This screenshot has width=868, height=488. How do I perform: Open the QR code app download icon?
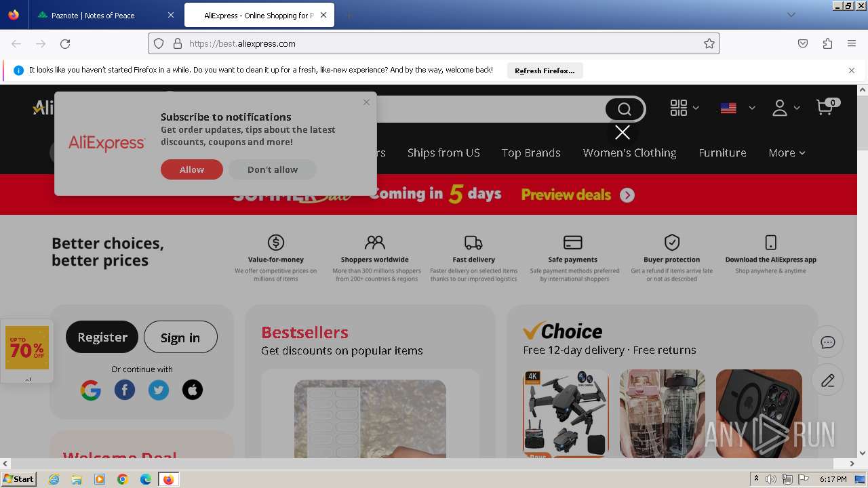point(679,108)
